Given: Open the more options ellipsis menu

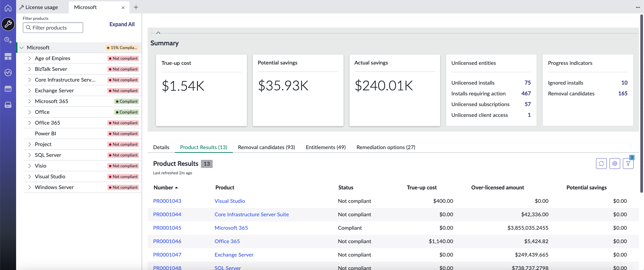Looking at the screenshot, I should coord(638,7).
